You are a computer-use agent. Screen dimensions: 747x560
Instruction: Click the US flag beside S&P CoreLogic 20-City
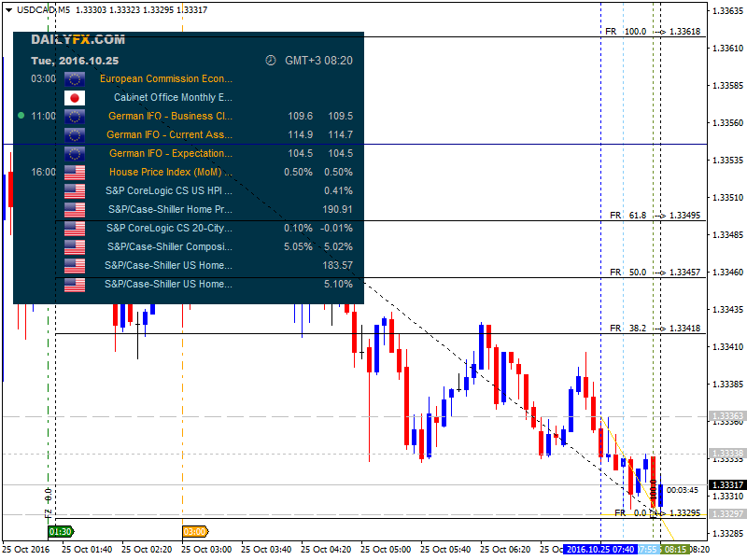coord(75,229)
